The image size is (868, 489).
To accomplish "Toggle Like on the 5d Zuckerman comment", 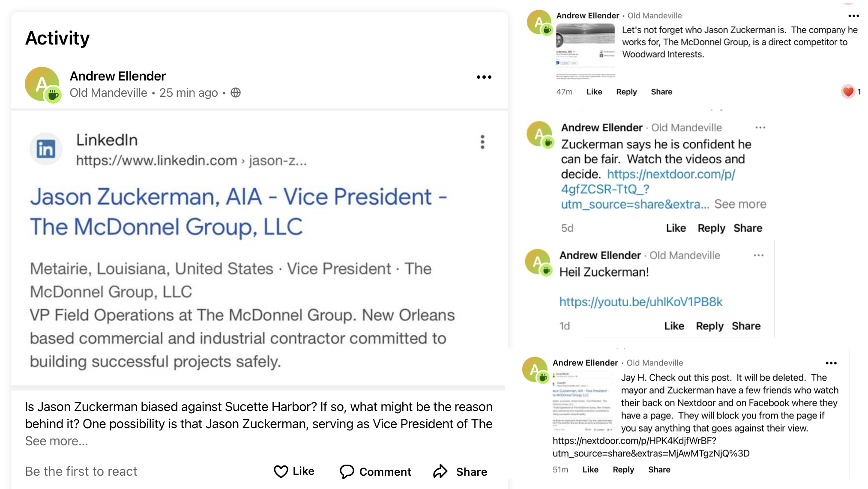I will tap(676, 228).
